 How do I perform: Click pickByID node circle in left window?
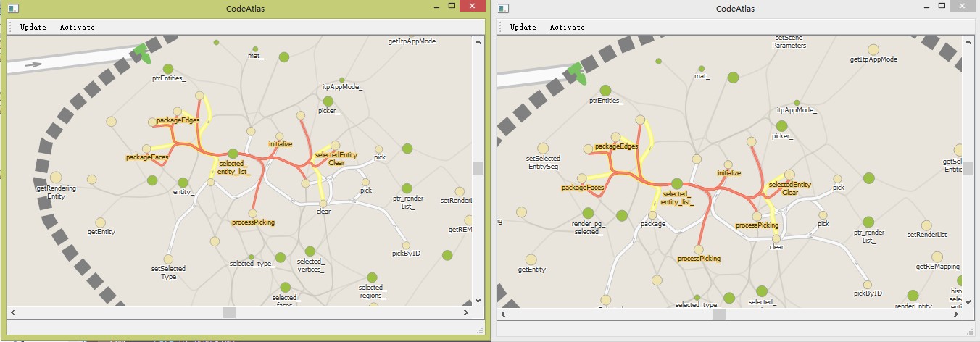(x=406, y=245)
